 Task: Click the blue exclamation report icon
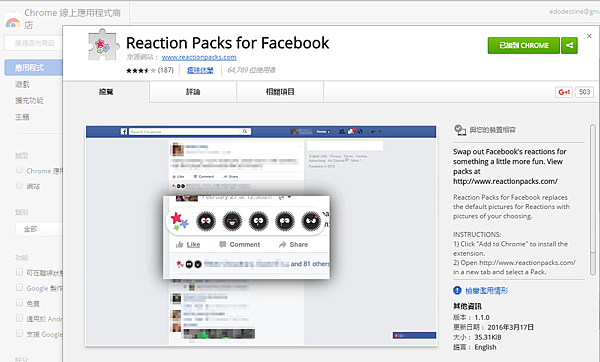pyautogui.click(x=457, y=290)
